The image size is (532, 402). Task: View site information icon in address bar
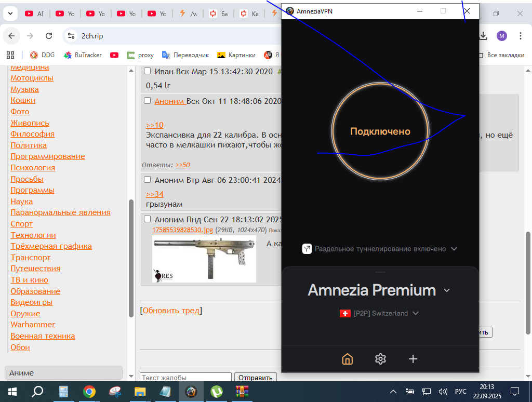tap(71, 36)
